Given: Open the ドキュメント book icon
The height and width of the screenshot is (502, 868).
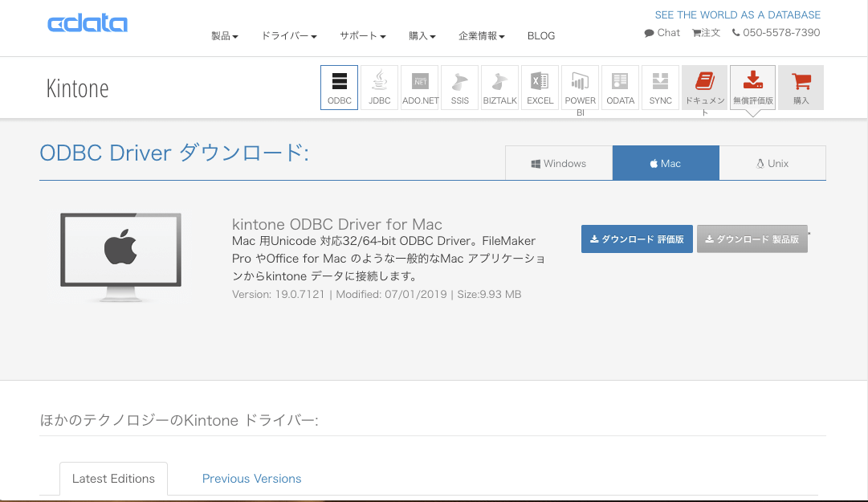Looking at the screenshot, I should coord(705,88).
